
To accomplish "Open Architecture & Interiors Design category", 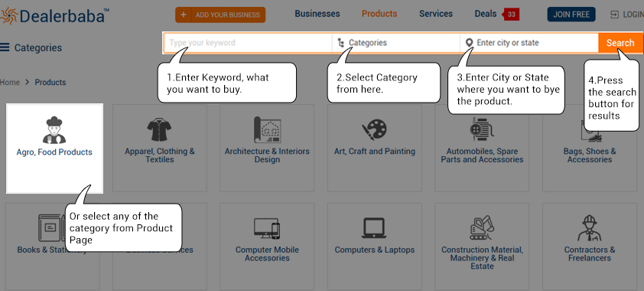I will point(267,155).
